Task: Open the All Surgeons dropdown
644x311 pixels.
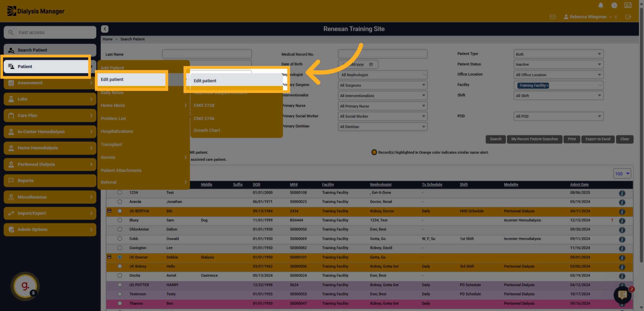Action: 382,85
